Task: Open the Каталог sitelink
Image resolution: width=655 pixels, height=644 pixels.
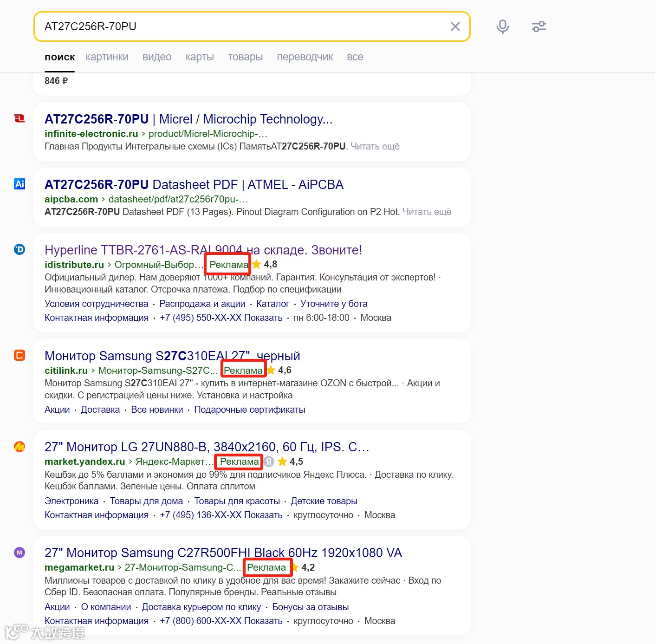Action: (x=273, y=304)
